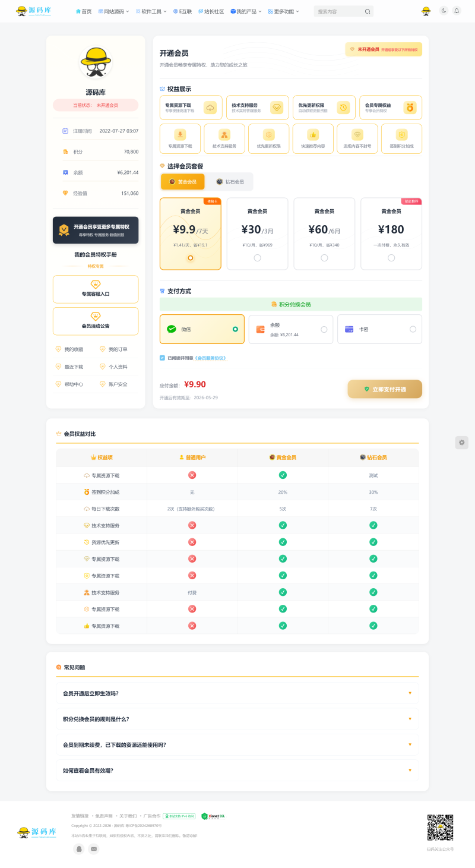Switch to 钻石会员 tab

[x=230, y=182]
